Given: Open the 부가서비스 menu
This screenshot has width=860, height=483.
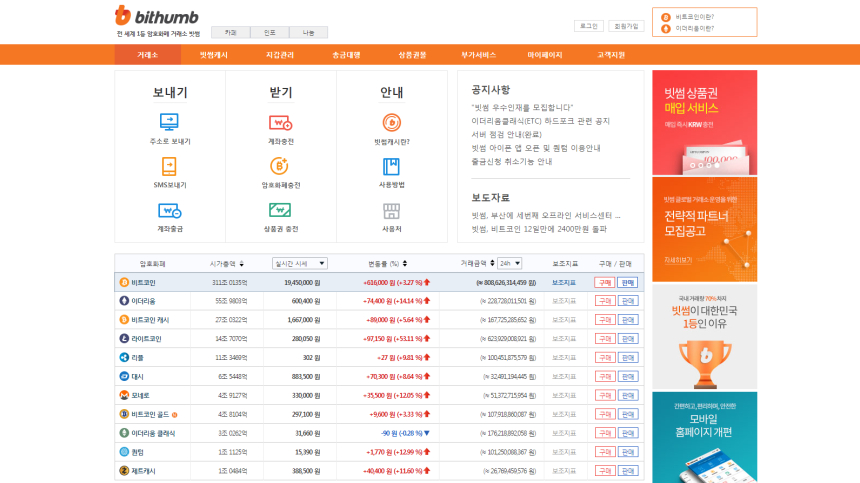Looking at the screenshot, I should [x=478, y=55].
